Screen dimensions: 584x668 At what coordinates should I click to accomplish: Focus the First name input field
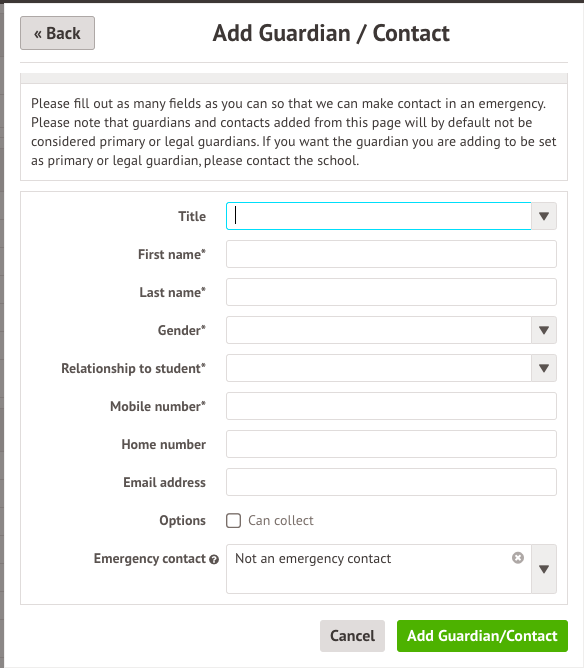[391, 254]
